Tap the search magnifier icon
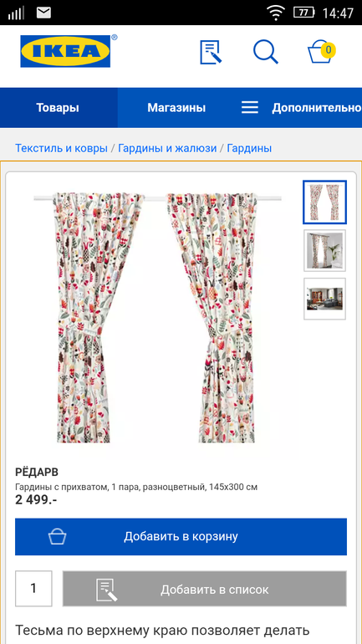Screen dimensions: 362x644 click(266, 52)
